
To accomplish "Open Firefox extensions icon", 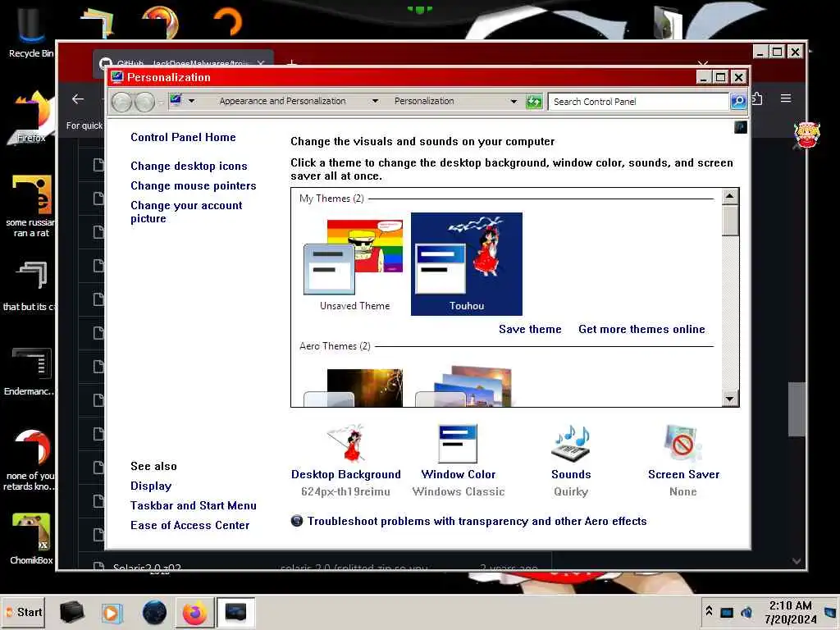I will 757,98.
